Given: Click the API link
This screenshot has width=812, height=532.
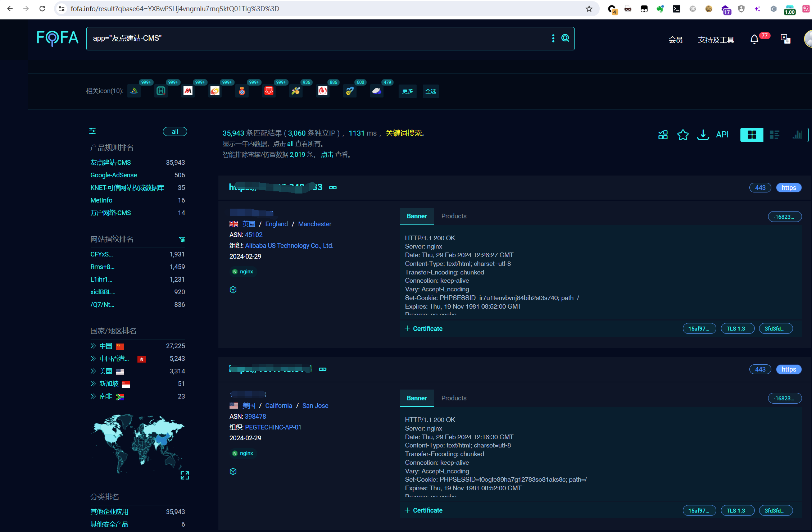Looking at the screenshot, I should tap(722, 135).
